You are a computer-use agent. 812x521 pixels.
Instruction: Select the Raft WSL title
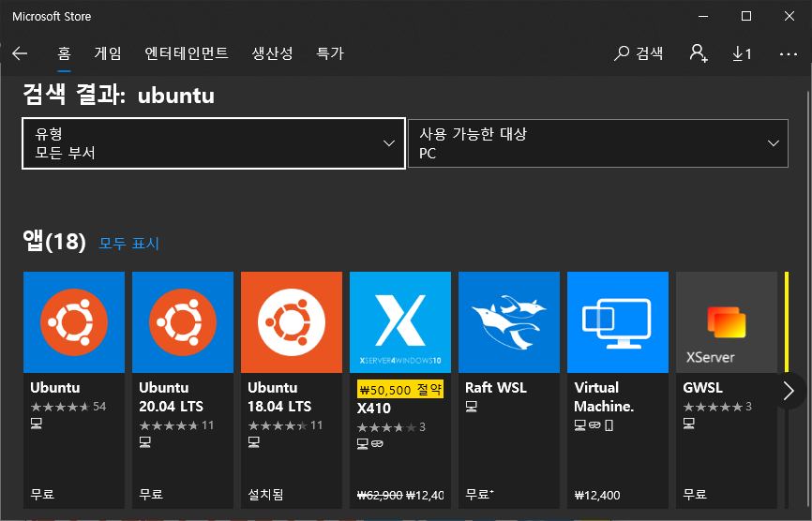(x=496, y=388)
